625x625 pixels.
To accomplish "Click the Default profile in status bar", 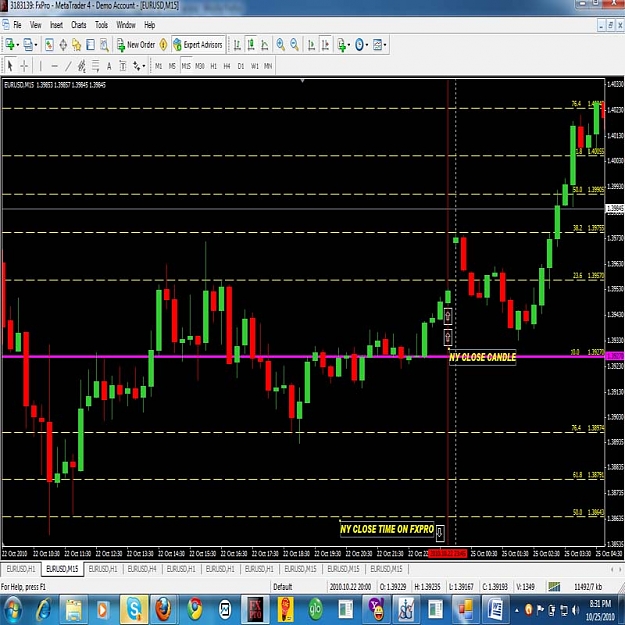I will (282, 587).
